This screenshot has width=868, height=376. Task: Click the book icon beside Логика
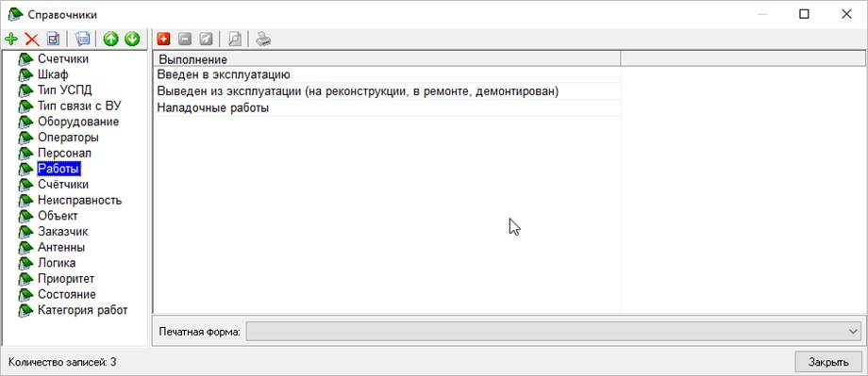[x=26, y=263]
